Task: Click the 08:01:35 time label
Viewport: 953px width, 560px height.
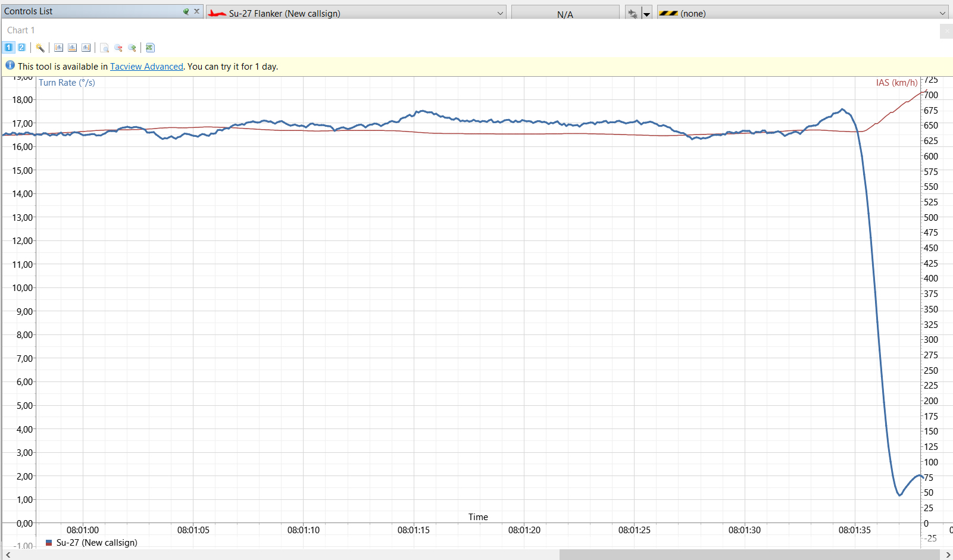Action: click(x=855, y=530)
